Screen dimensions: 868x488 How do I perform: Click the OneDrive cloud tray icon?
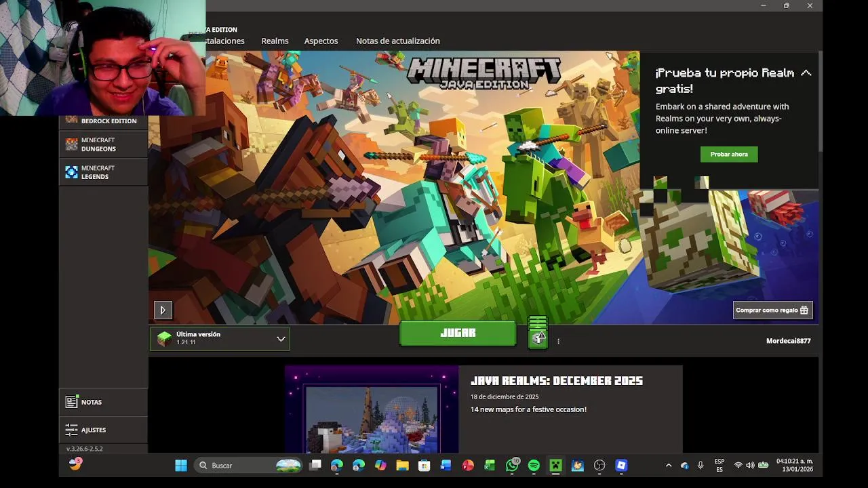pos(685,466)
